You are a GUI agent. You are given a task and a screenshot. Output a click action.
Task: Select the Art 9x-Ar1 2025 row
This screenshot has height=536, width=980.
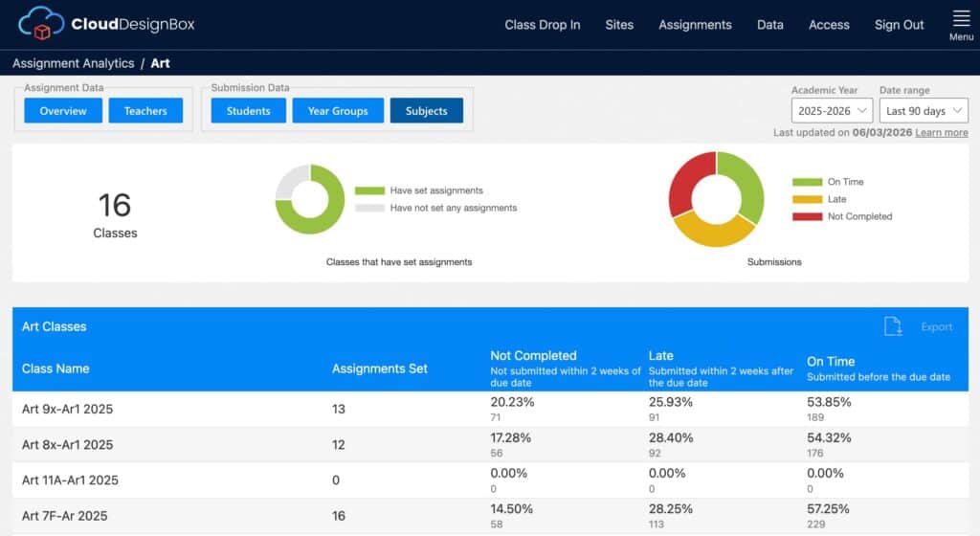click(x=490, y=410)
